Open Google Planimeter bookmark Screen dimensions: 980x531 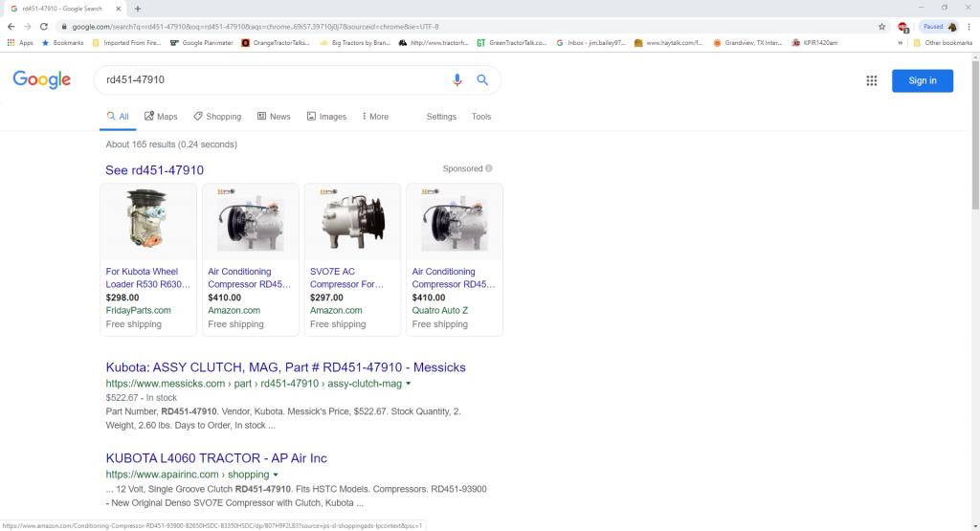click(x=201, y=43)
